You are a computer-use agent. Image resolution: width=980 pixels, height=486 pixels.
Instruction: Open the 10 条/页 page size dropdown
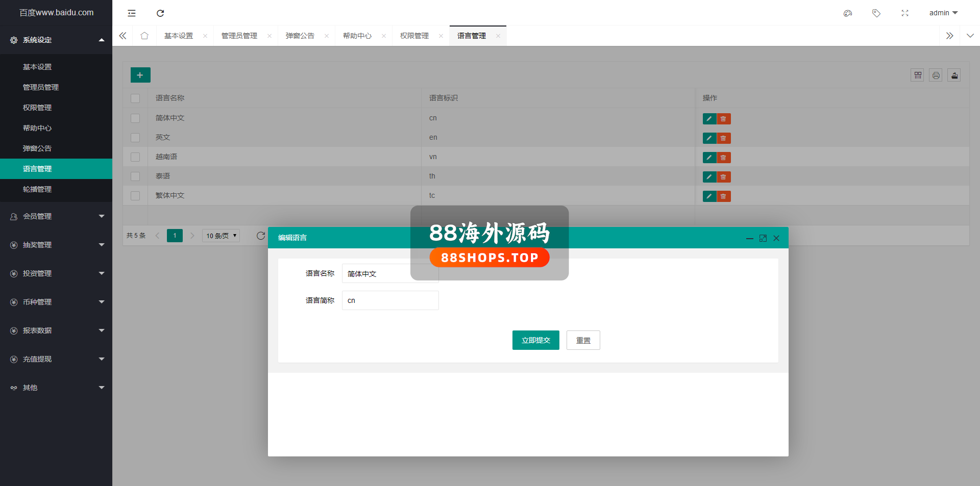[x=221, y=236]
